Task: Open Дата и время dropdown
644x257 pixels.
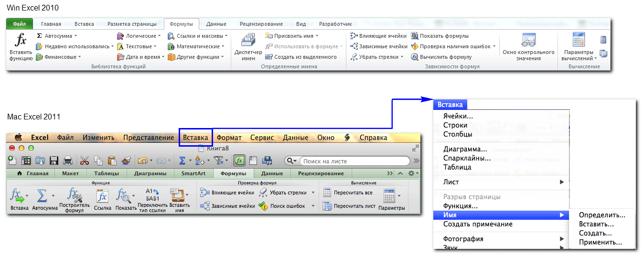Action: coord(141,57)
